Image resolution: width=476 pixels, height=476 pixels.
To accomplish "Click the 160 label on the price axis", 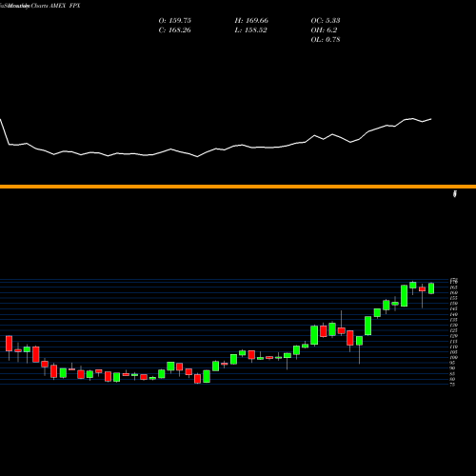I will click(454, 292).
